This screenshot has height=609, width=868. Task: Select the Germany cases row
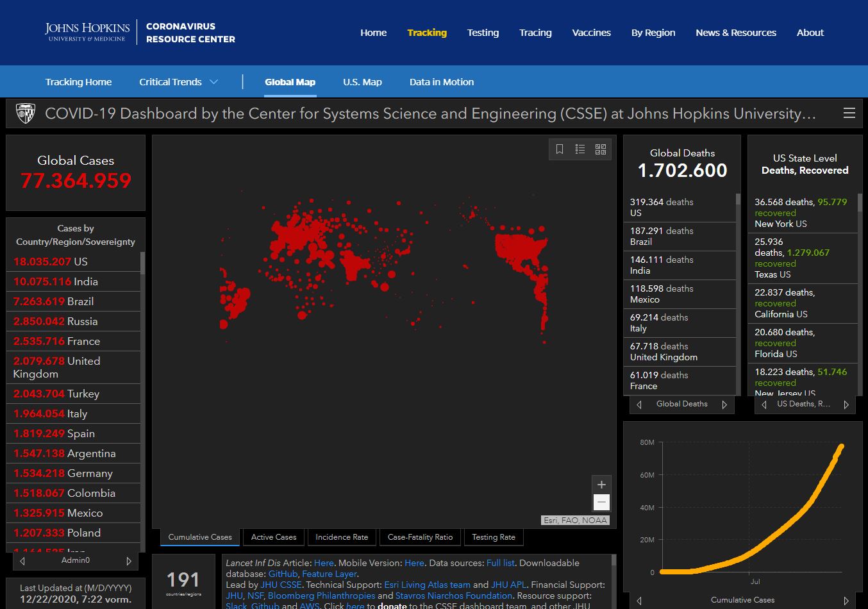pos(74,473)
